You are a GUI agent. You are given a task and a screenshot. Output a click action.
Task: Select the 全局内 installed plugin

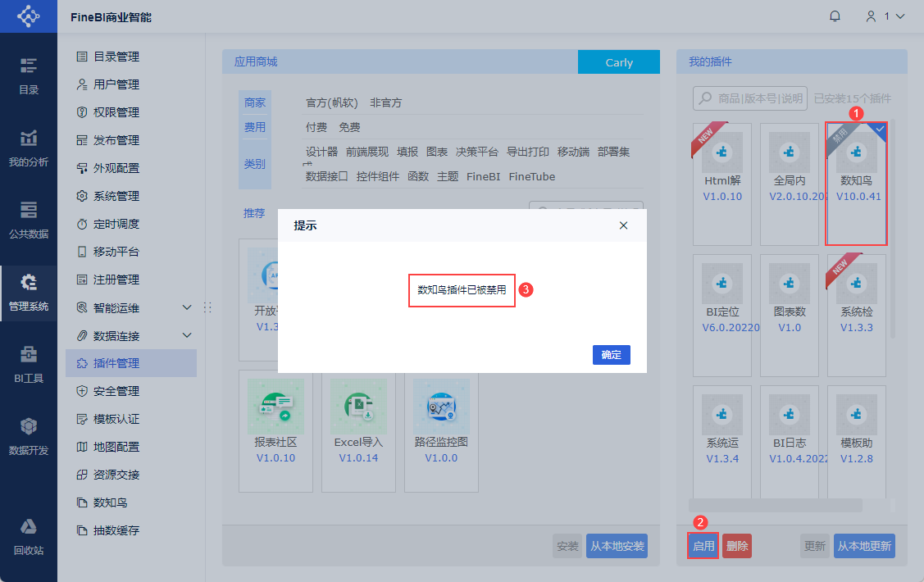click(x=790, y=184)
